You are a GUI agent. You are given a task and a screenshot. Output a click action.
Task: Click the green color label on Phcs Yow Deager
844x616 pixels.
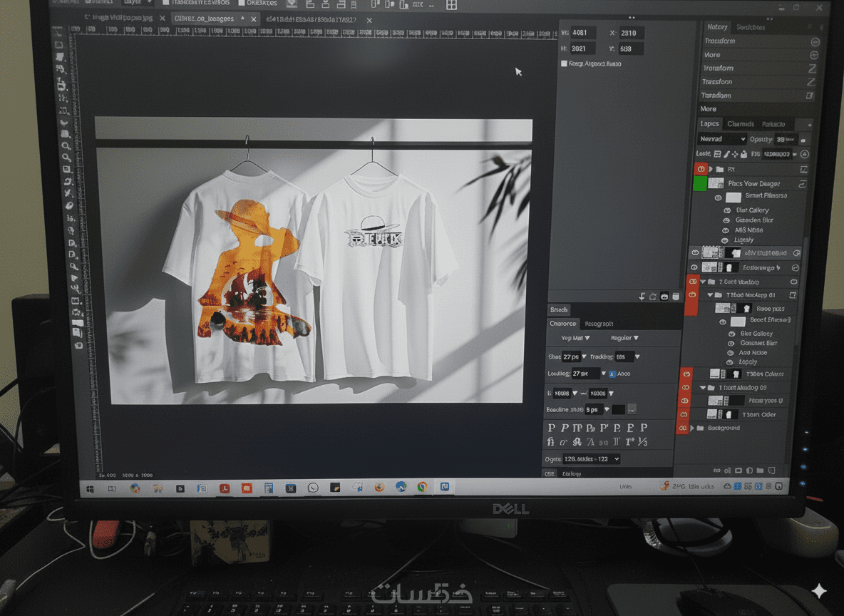pos(700,184)
